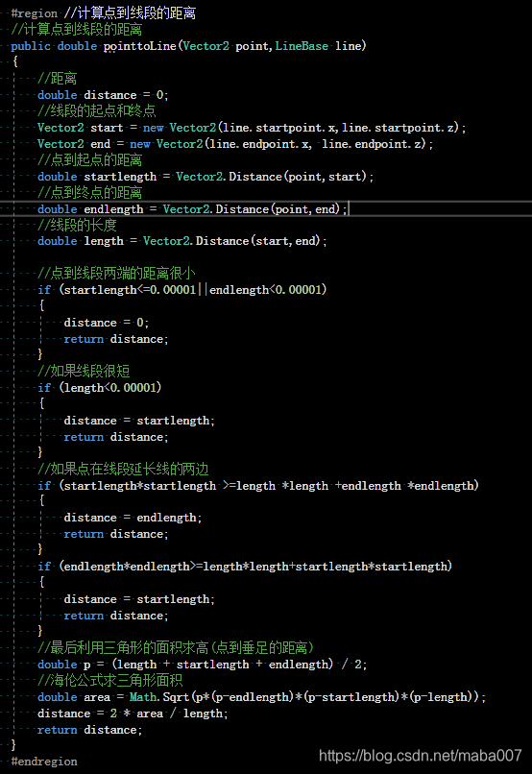Click the comment '//点到线段两端的距离很小'
This screenshot has height=774, width=532.
(116, 273)
